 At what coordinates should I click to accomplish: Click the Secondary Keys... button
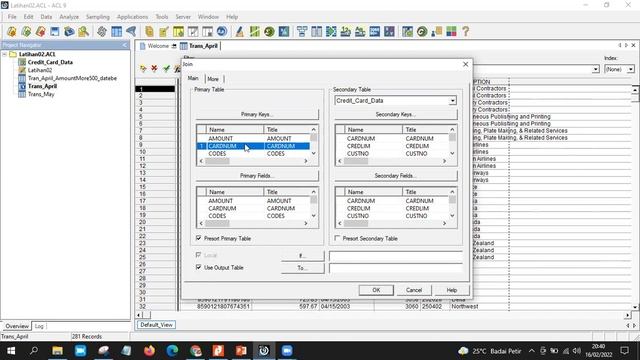click(396, 114)
